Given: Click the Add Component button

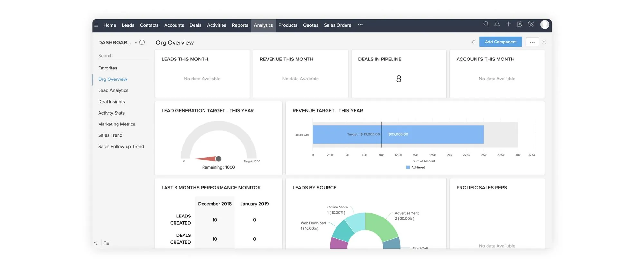Looking at the screenshot, I should 500,42.
